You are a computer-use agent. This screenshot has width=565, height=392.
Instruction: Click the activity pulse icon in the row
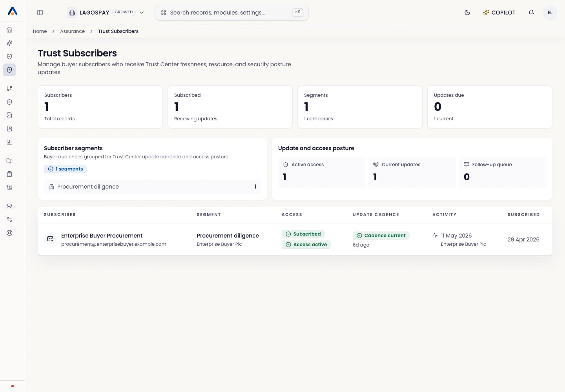click(x=435, y=235)
